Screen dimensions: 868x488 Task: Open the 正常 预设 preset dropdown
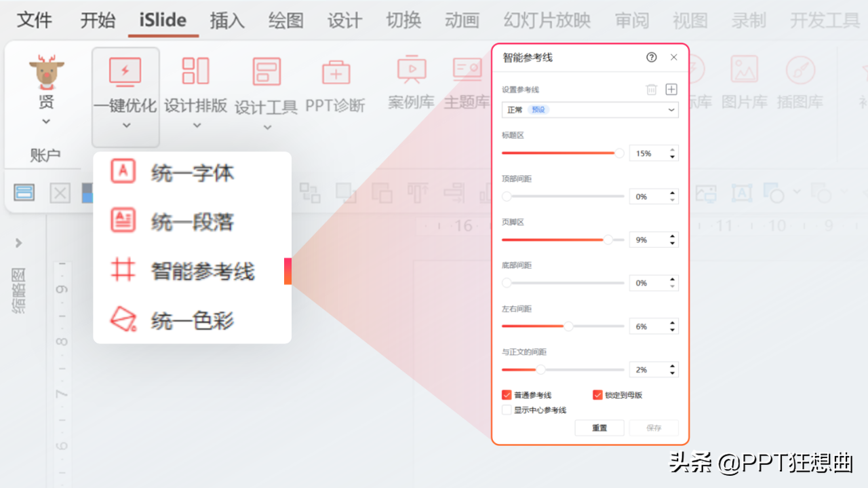[x=590, y=109]
